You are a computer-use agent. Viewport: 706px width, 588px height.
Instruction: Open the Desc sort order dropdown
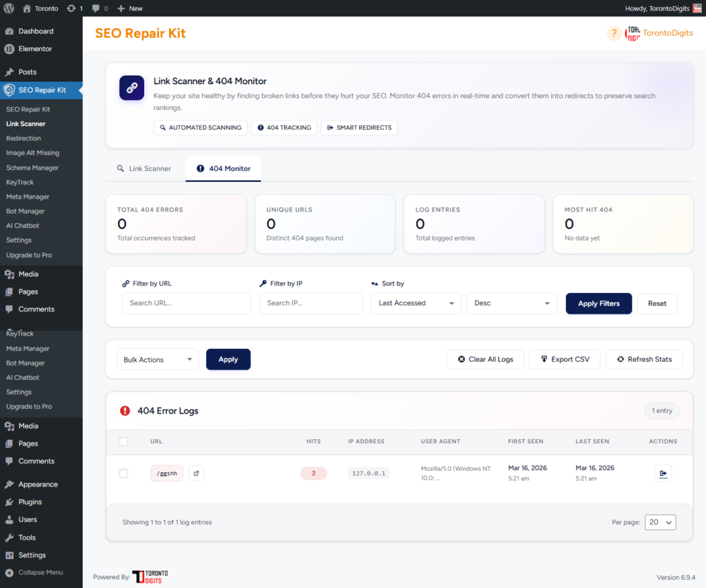pyautogui.click(x=511, y=303)
